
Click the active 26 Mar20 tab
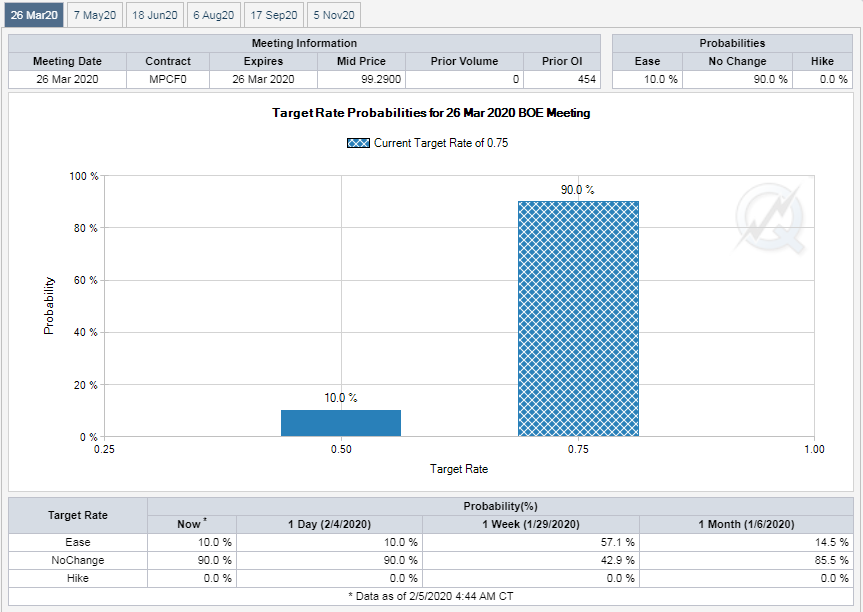(x=35, y=15)
